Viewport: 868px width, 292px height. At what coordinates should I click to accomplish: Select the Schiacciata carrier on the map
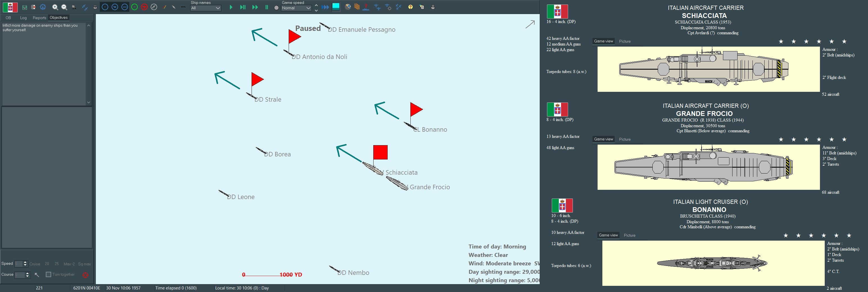pyautogui.click(x=373, y=168)
